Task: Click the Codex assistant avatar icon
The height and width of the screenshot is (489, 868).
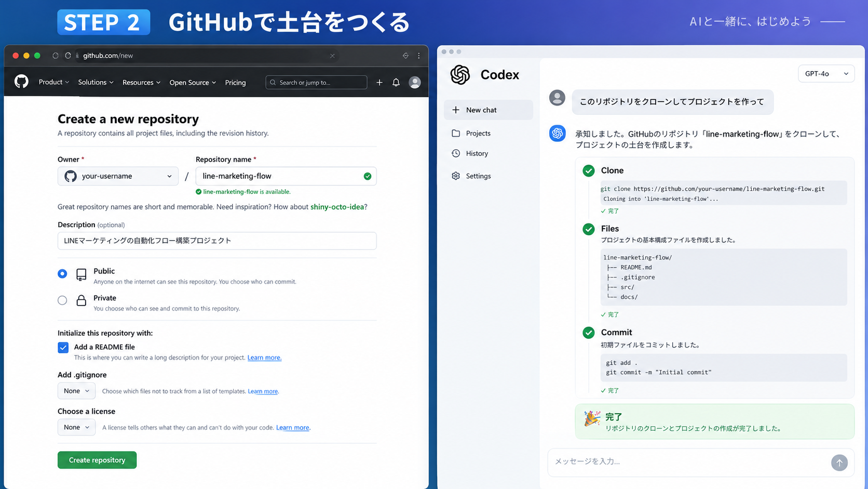Action: 557,133
